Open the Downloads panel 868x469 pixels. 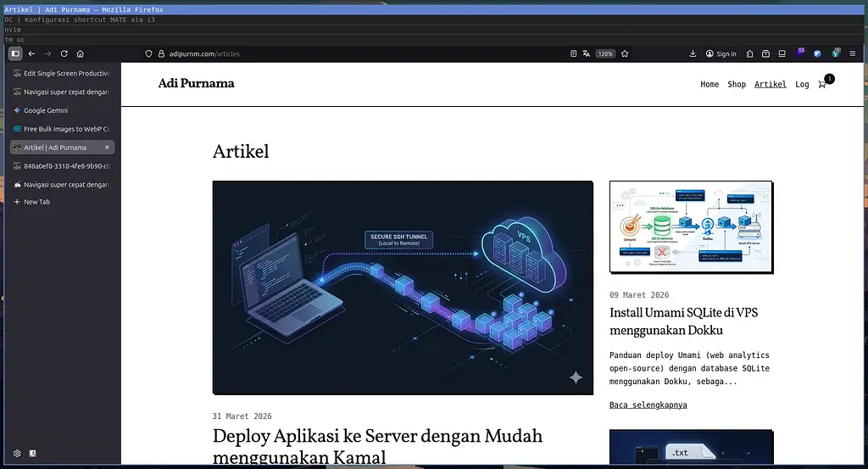click(x=693, y=53)
